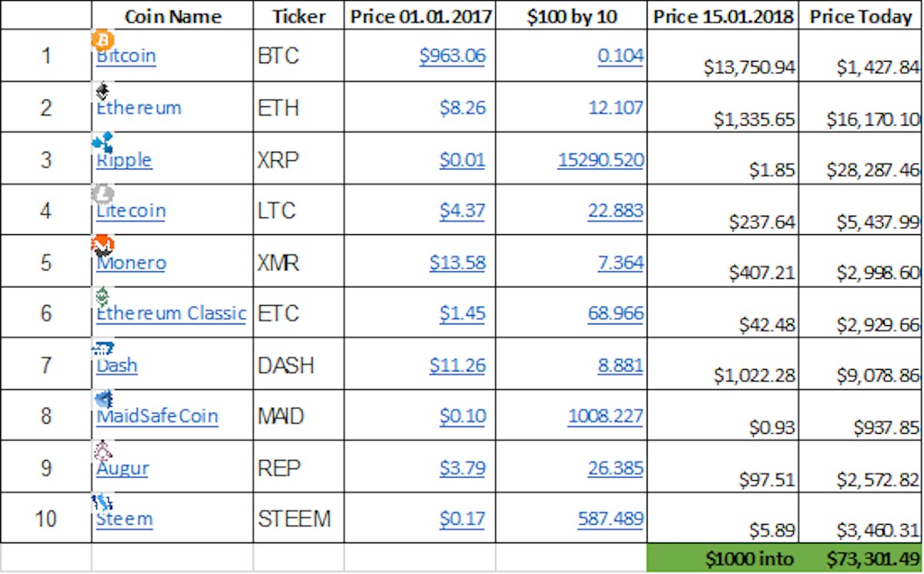Follow the MaidSafeCoin hyperlink
The height and width of the screenshot is (574, 924).
click(x=157, y=417)
